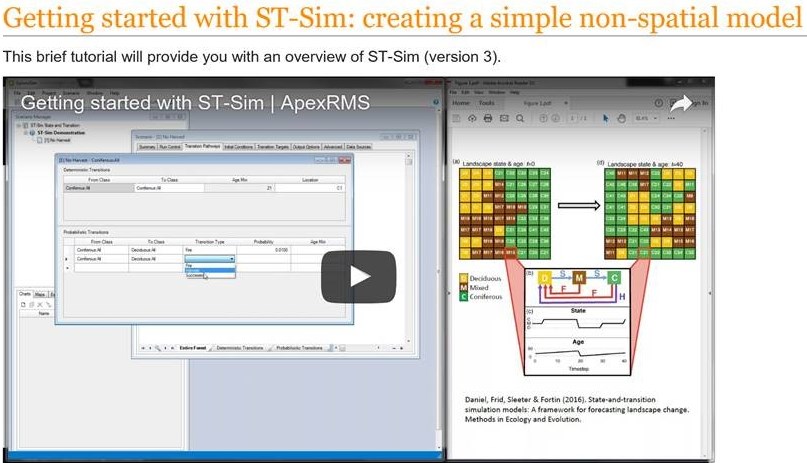
Task: Click the Probability cell showing 0.0100
Action: 263,250
